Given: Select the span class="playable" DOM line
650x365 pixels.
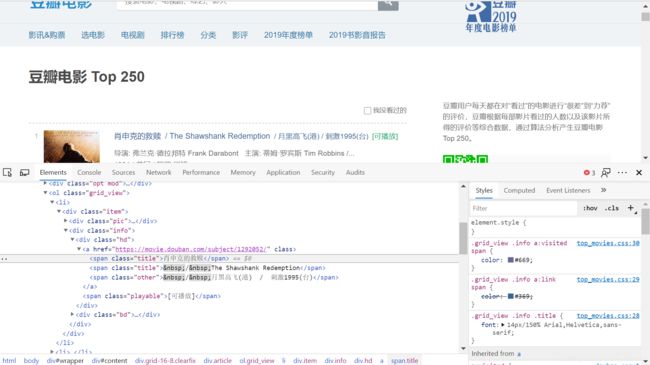Looking at the screenshot, I should pyautogui.click(x=152, y=296).
